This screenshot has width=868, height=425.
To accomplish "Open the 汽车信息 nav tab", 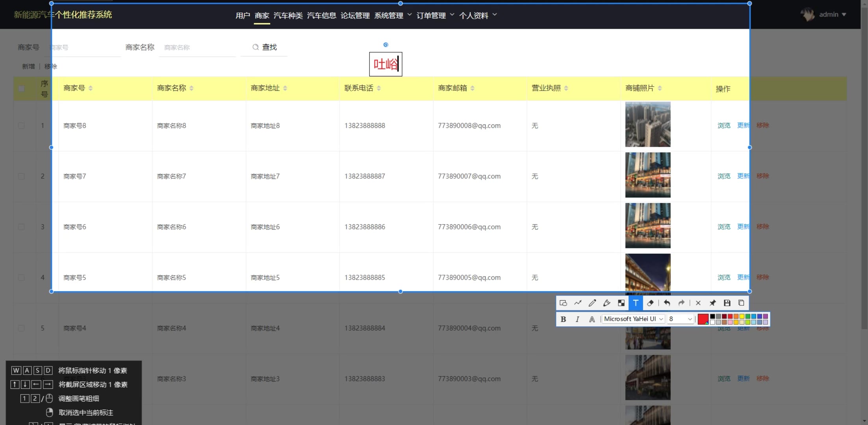I will 322,15.
